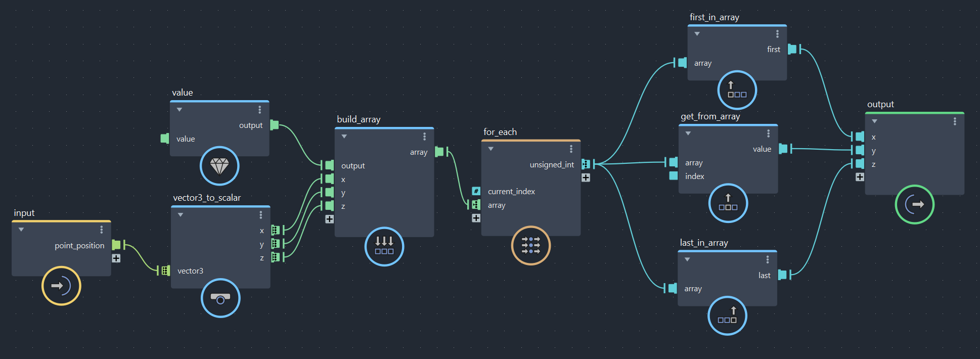Click the value node output port
This screenshot has width=980, height=359.
pyautogui.click(x=275, y=125)
